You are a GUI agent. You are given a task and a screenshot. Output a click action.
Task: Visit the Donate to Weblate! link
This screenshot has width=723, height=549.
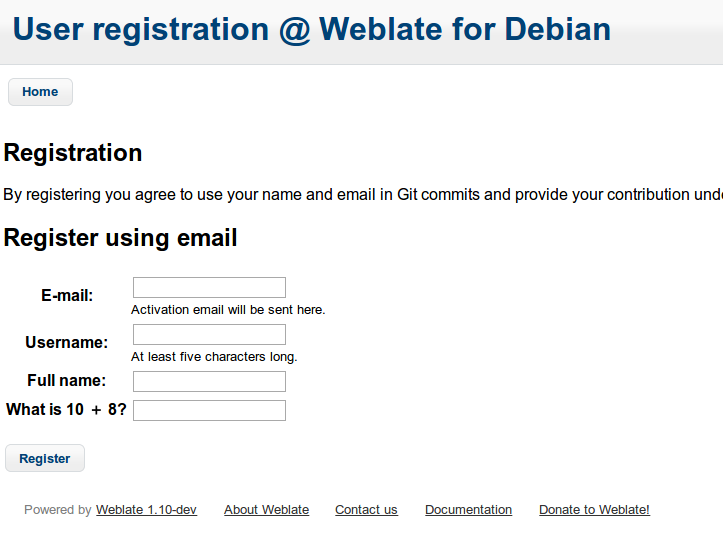[594, 510]
